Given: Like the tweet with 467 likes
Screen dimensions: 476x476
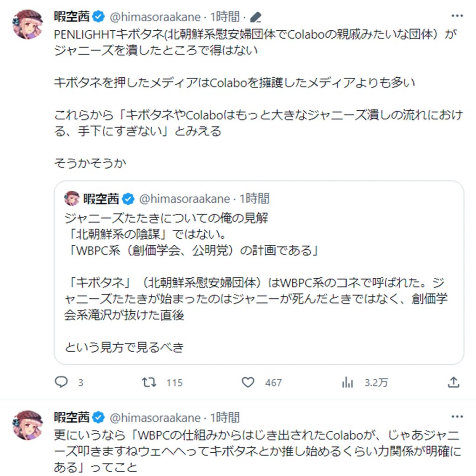Looking at the screenshot, I should (248, 382).
